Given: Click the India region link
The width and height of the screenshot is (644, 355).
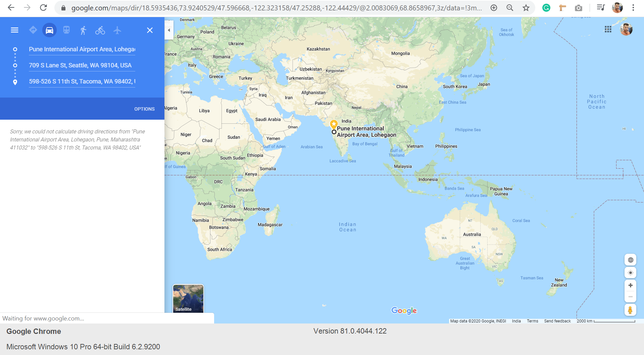Looking at the screenshot, I should tap(516, 321).
